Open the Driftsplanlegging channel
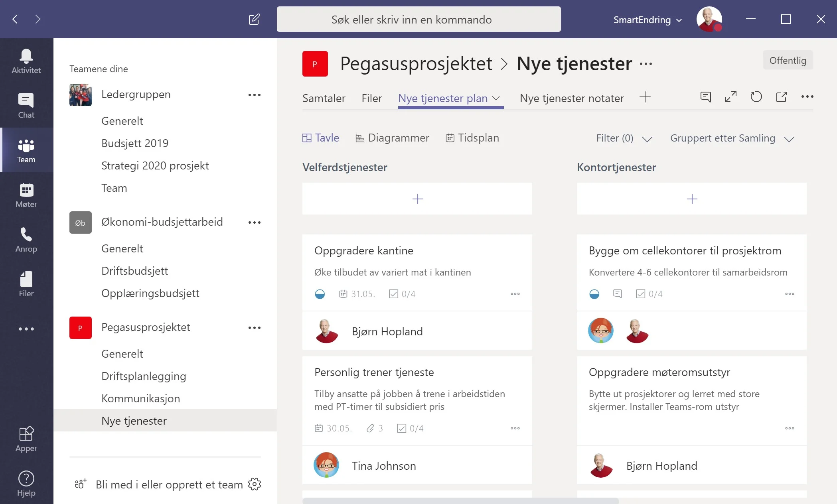The image size is (837, 504). tap(144, 376)
